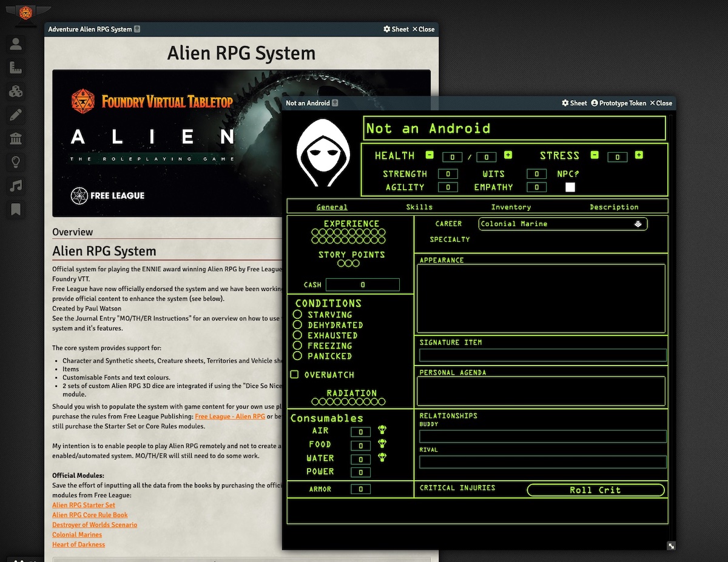Toggle the Exhausted condition
This screenshot has width=728, height=562.
click(x=297, y=335)
